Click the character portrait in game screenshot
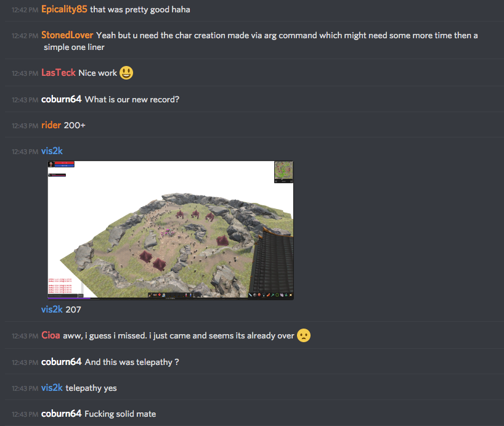Screen dimensions: 504x426 pyautogui.click(x=51, y=164)
